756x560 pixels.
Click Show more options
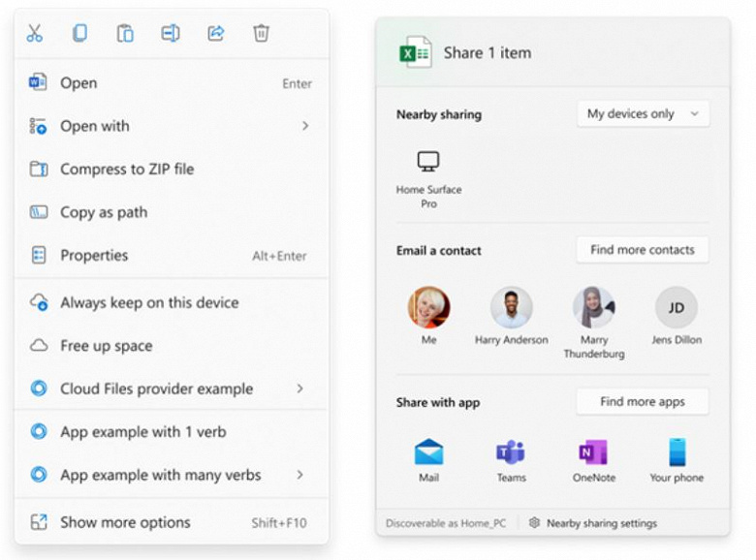click(x=172, y=522)
